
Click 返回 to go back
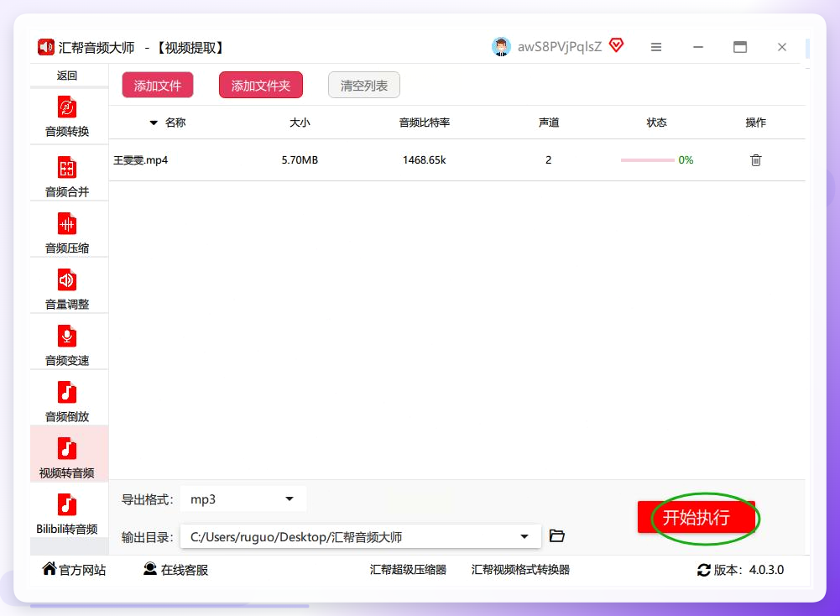point(67,76)
